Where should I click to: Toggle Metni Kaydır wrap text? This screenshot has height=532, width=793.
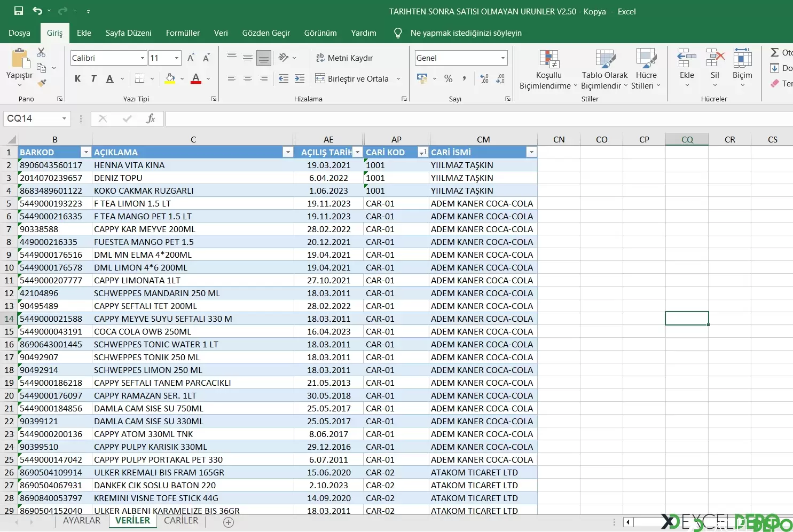344,58
